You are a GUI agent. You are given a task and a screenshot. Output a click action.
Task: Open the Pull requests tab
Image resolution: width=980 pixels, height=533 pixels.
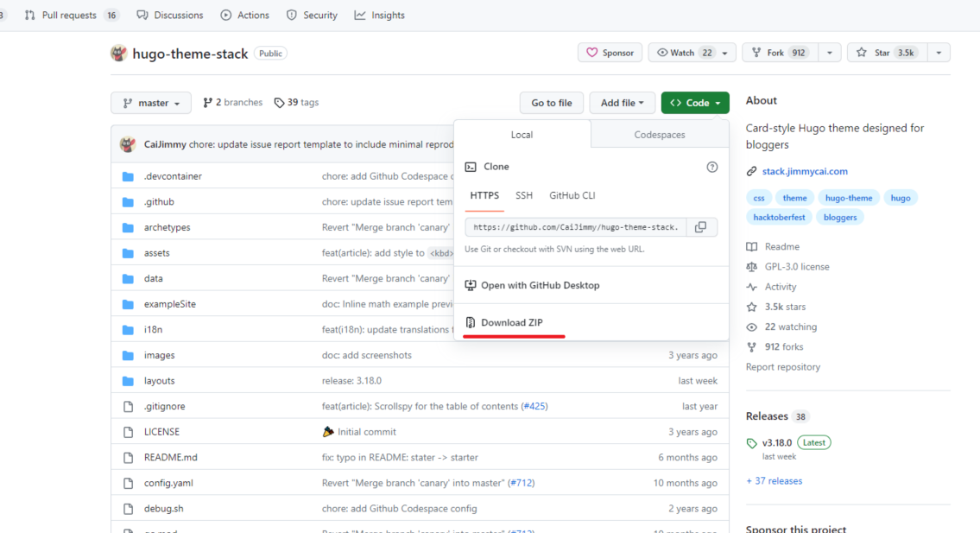[x=72, y=15]
